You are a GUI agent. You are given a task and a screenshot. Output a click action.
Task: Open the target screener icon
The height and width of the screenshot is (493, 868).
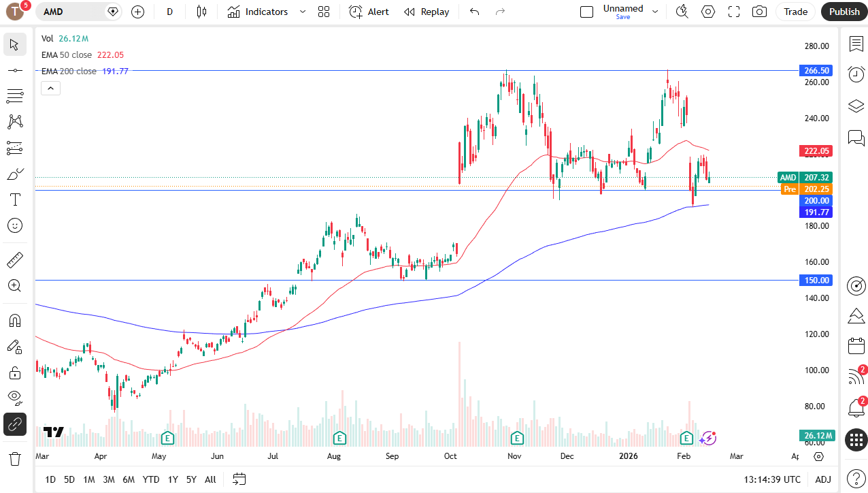tap(856, 286)
